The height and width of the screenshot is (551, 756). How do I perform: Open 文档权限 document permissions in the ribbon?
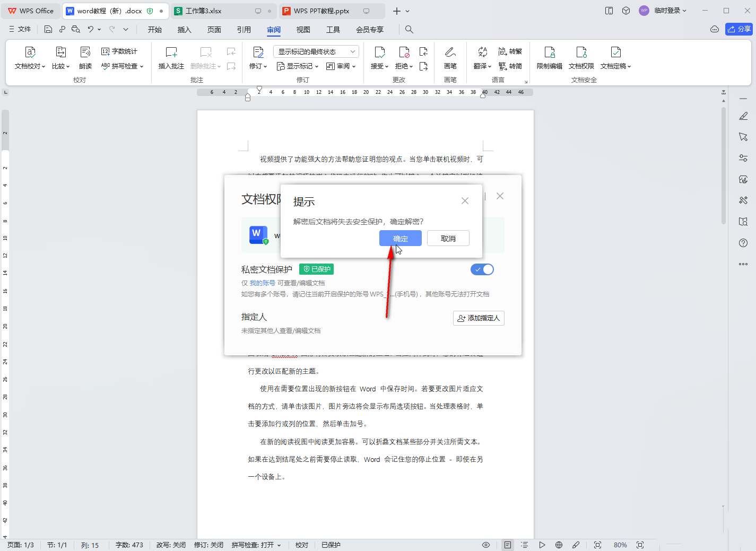(x=581, y=58)
